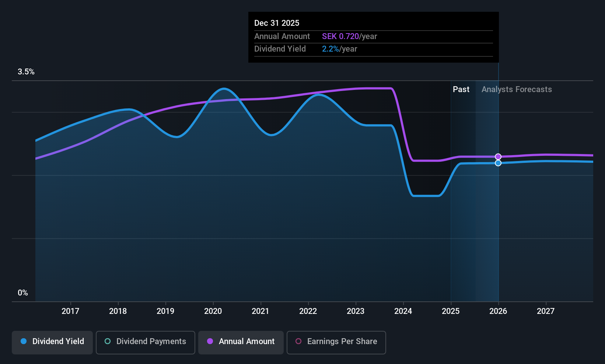Toggle the Earnings Per Share legend series
The width and height of the screenshot is (605, 364).
tap(336, 343)
